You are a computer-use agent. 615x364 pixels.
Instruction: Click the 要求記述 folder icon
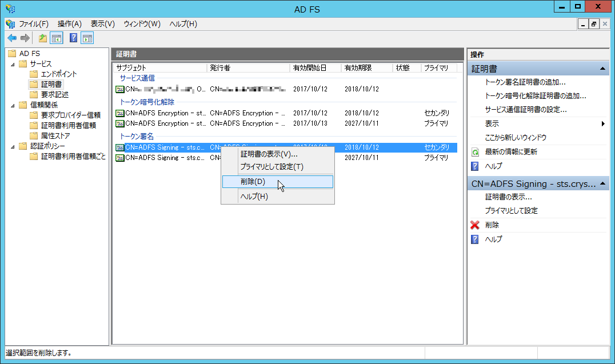click(34, 94)
